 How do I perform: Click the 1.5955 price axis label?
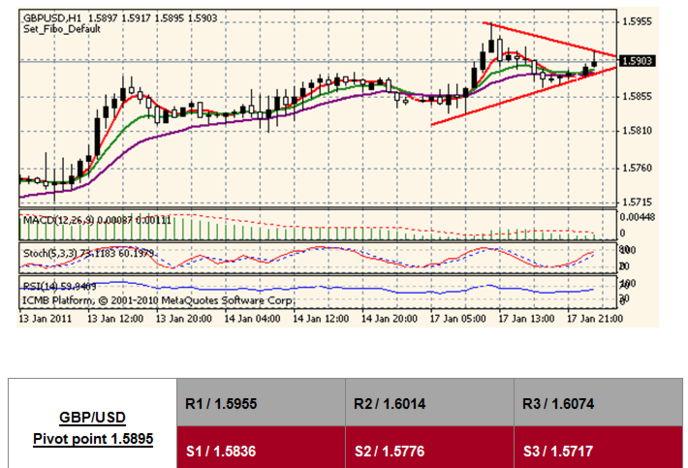(x=636, y=20)
